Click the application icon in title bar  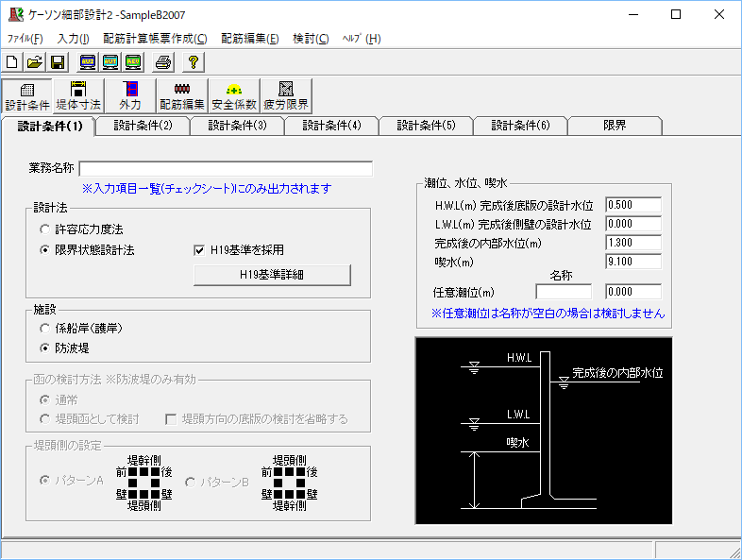click(x=16, y=14)
